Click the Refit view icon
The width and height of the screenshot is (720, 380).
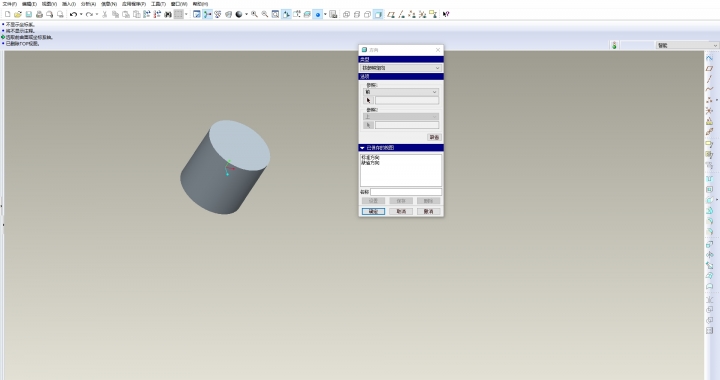click(275, 14)
